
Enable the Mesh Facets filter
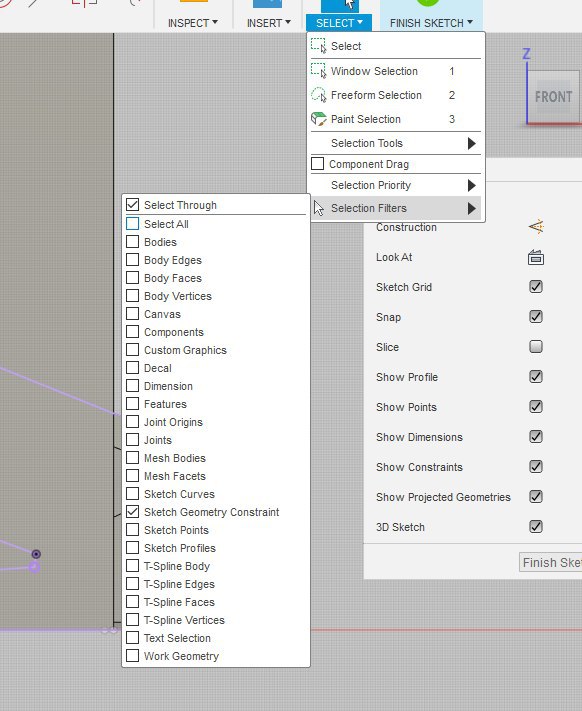(x=132, y=476)
